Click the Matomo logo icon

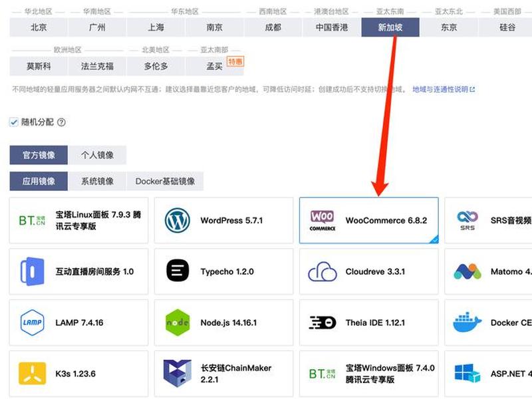[x=467, y=271]
